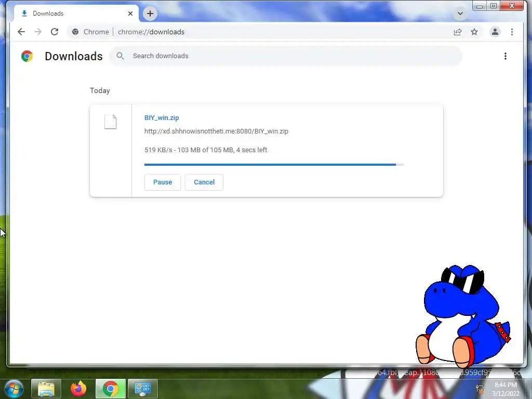
Task: Click the download speed status text
Action: [x=206, y=150]
